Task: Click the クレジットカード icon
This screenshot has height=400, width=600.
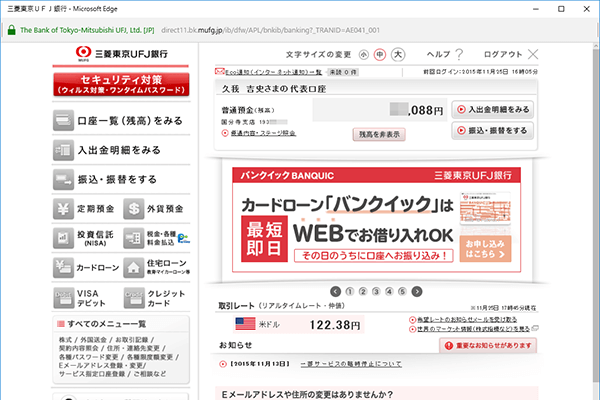Action: [x=134, y=298]
